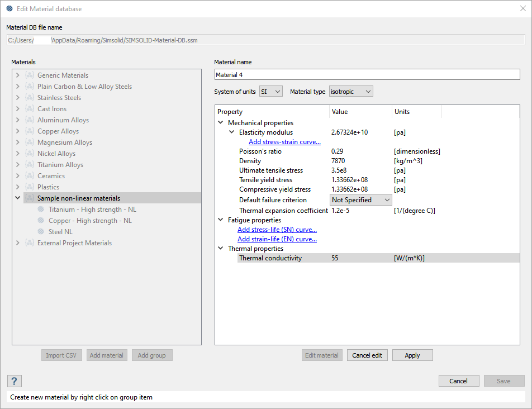This screenshot has height=409, width=532.
Task: Select the Ceramics tree item
Action: tap(51, 176)
